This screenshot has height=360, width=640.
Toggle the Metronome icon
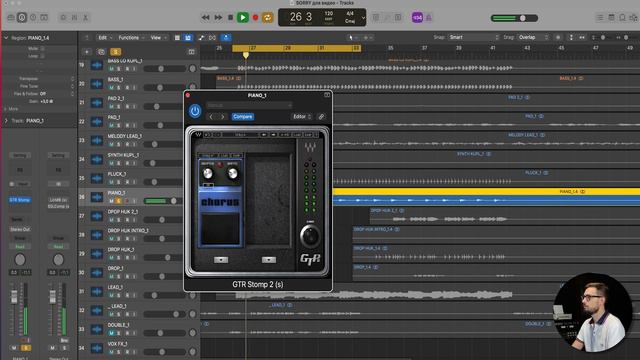pyautogui.click(x=429, y=18)
